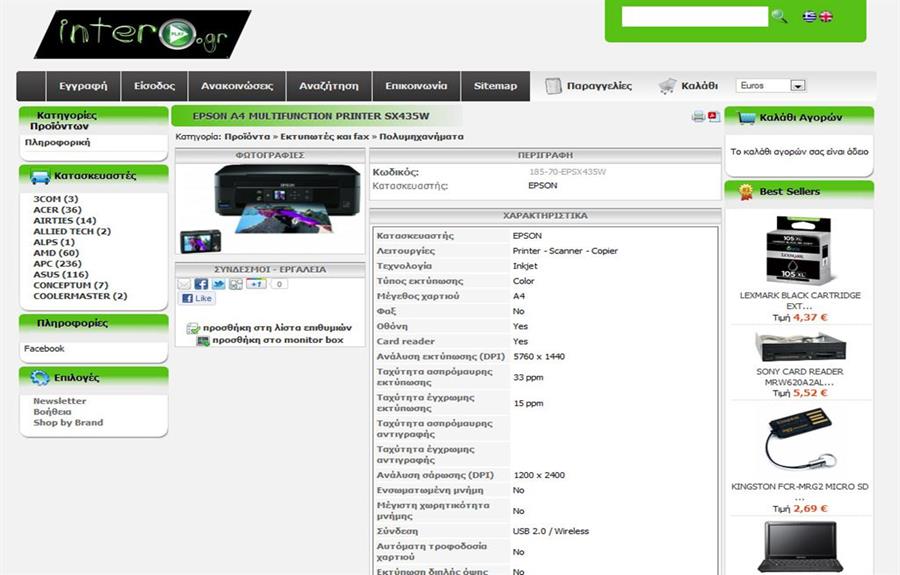Open the Βοήθεια help link
This screenshot has width=900, height=575.
[x=52, y=412]
